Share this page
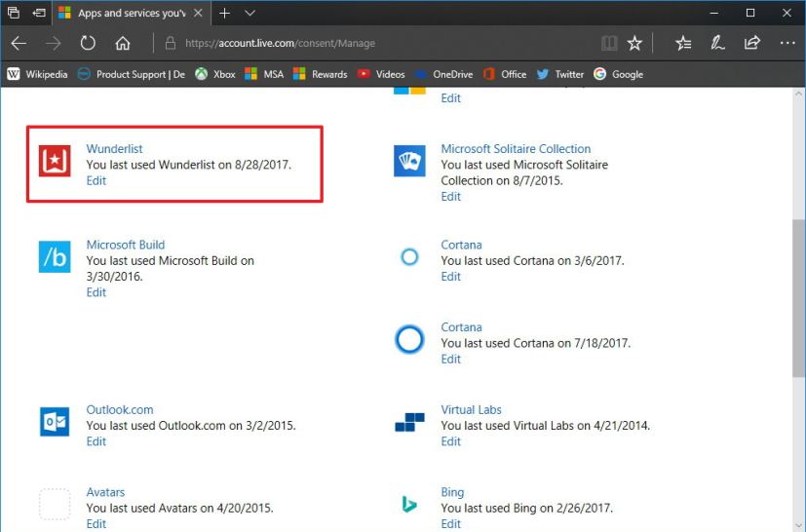The width and height of the screenshot is (806, 532). coord(752,43)
